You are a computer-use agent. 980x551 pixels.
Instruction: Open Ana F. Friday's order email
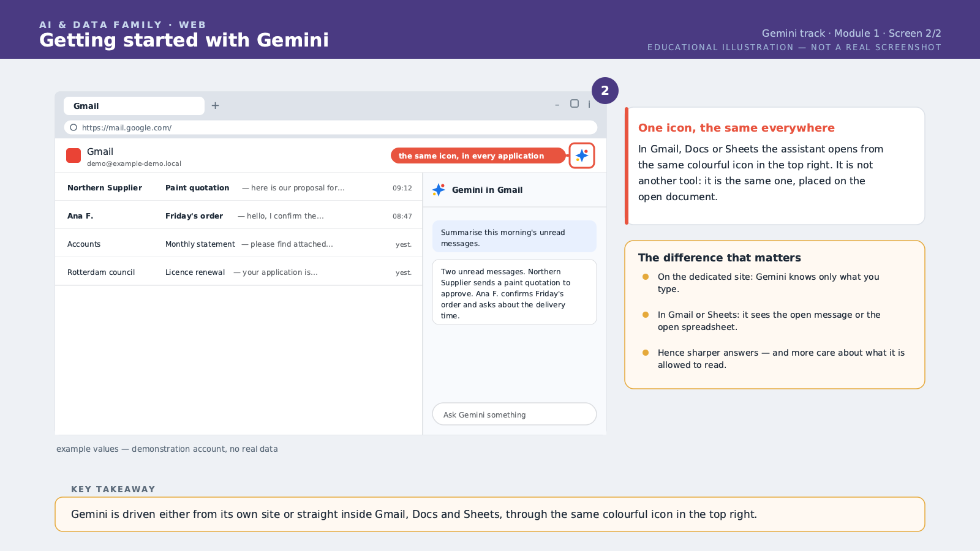(x=239, y=216)
